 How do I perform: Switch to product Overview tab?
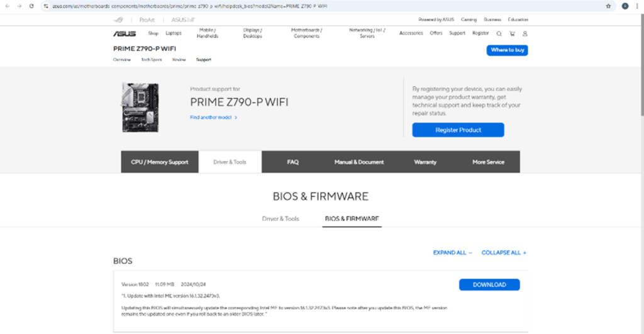[122, 60]
